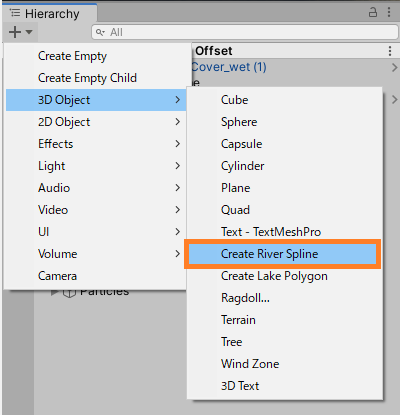The height and width of the screenshot is (415, 400).
Task: Choose Create Empty from the menu
Action: click(96, 56)
